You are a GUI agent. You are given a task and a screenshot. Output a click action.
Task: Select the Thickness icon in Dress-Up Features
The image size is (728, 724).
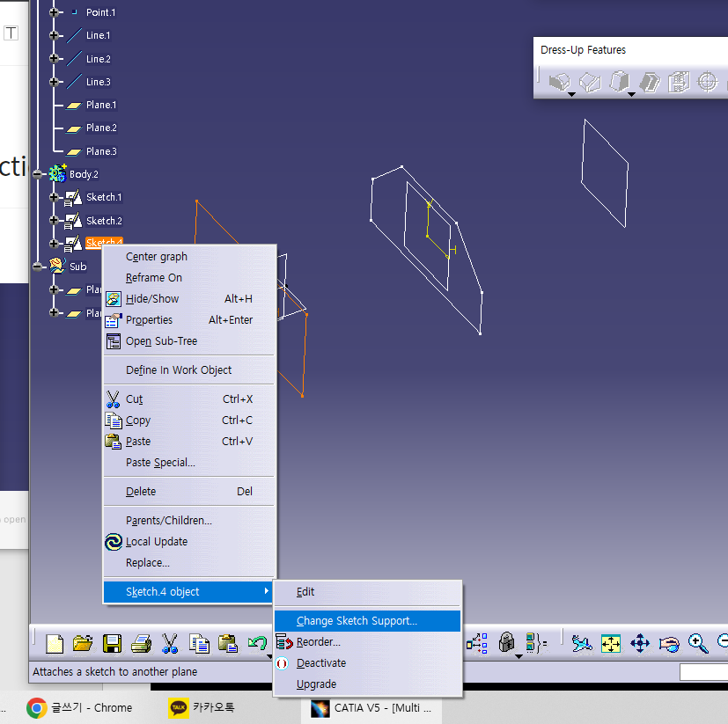point(679,82)
